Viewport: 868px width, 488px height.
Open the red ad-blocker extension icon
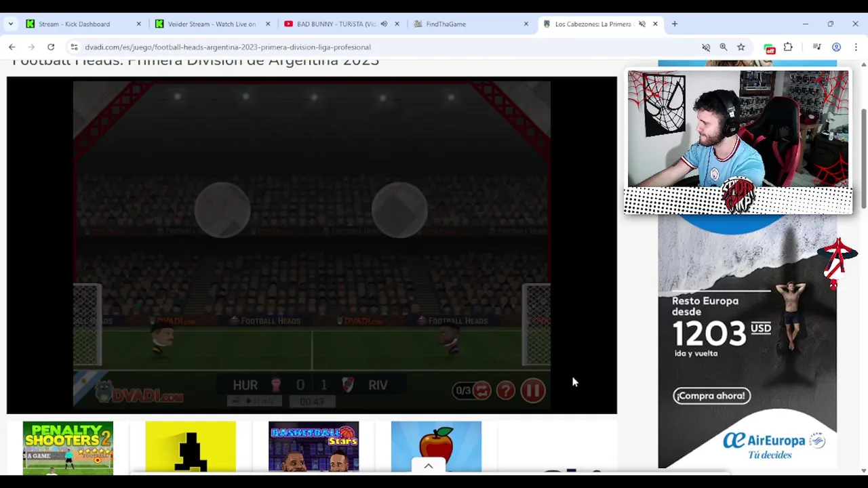[x=770, y=47]
